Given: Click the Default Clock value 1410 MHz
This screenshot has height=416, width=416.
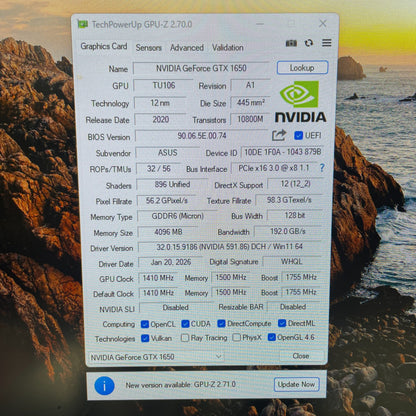Looking at the screenshot, I should [x=158, y=293].
